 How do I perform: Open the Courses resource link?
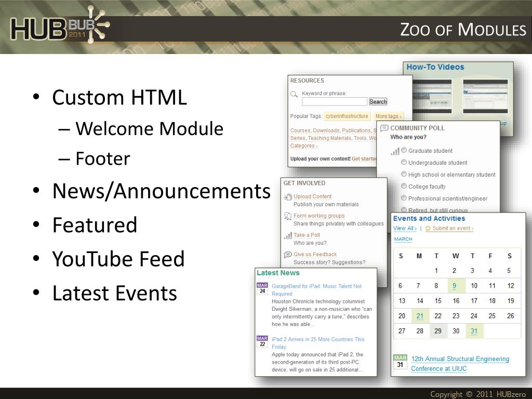pos(300,130)
